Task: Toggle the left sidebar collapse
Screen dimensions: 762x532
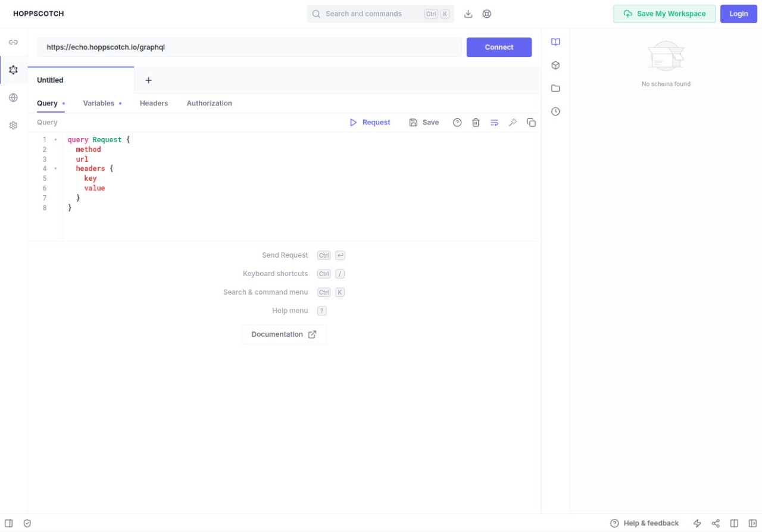Action: click(x=9, y=523)
